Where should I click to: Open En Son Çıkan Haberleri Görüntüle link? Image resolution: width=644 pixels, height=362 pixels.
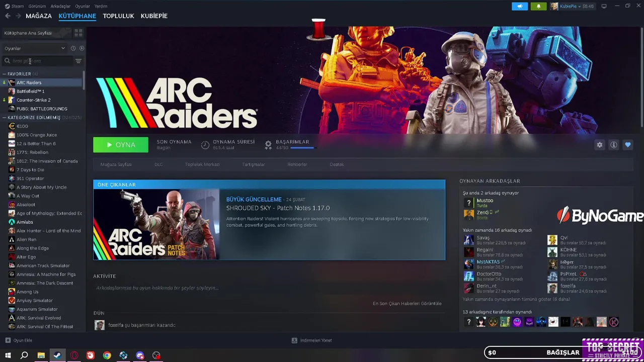click(x=407, y=304)
